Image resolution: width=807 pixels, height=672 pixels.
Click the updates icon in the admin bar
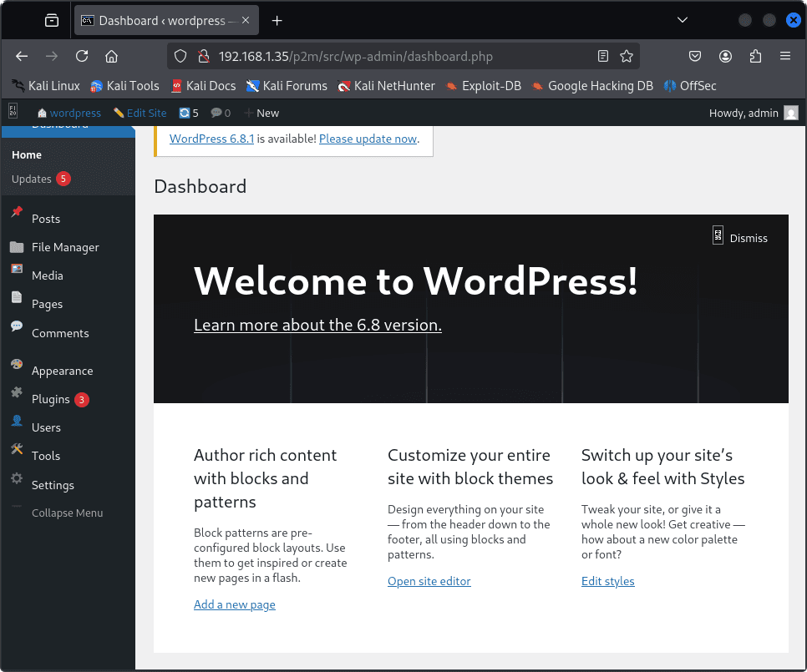click(185, 113)
